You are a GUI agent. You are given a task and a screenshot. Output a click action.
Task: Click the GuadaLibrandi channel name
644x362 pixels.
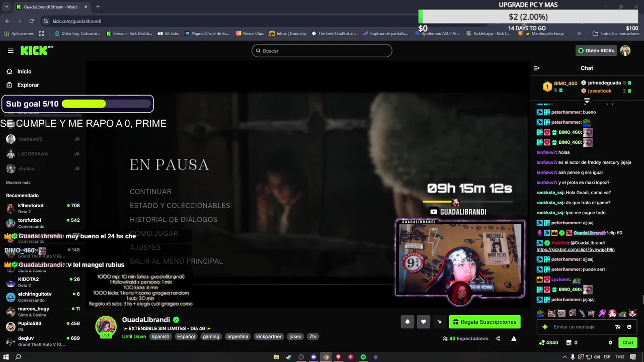(x=146, y=320)
